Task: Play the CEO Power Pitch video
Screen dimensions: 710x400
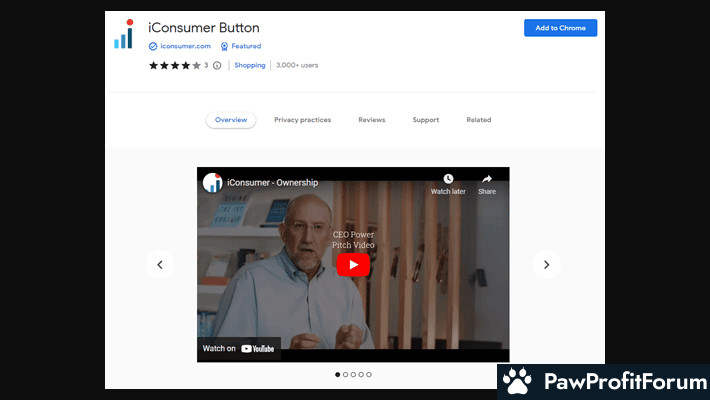Action: click(352, 264)
